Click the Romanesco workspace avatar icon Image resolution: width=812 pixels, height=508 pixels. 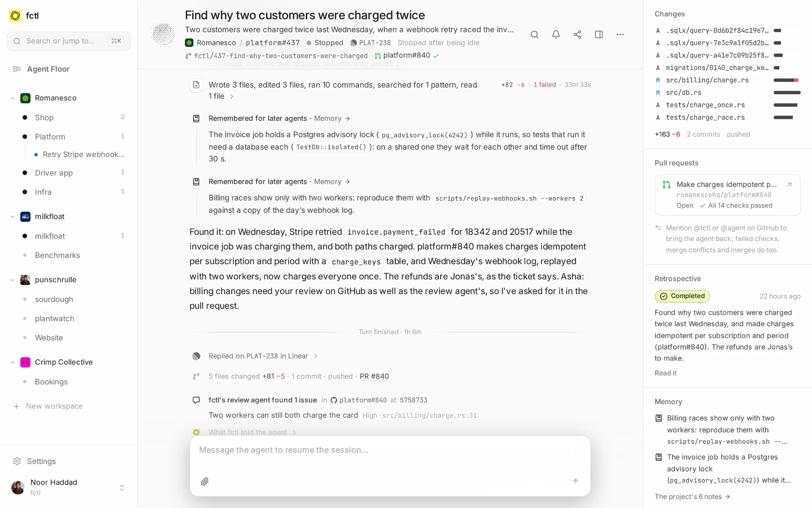pos(25,98)
